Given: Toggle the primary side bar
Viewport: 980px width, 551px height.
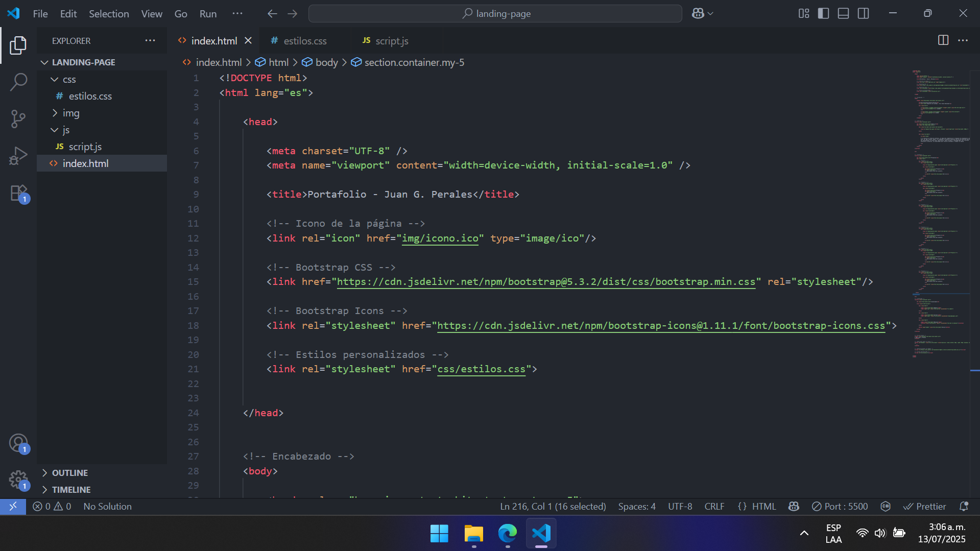Looking at the screenshot, I should pos(823,14).
